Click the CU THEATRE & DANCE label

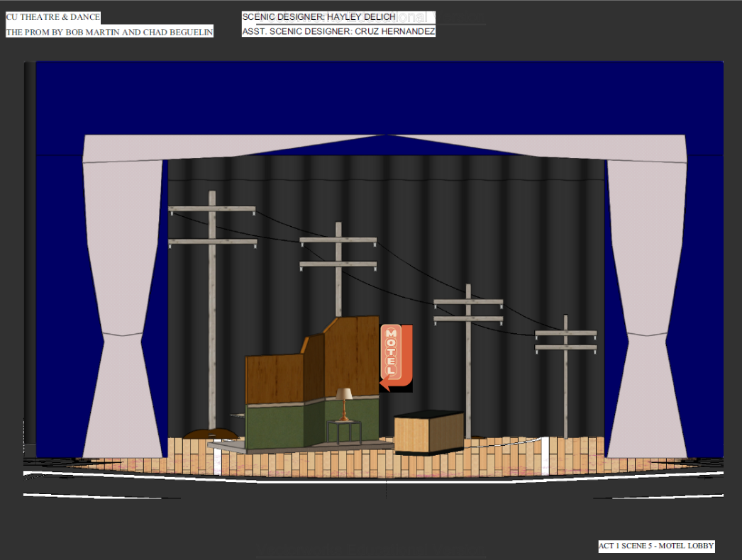(52, 18)
